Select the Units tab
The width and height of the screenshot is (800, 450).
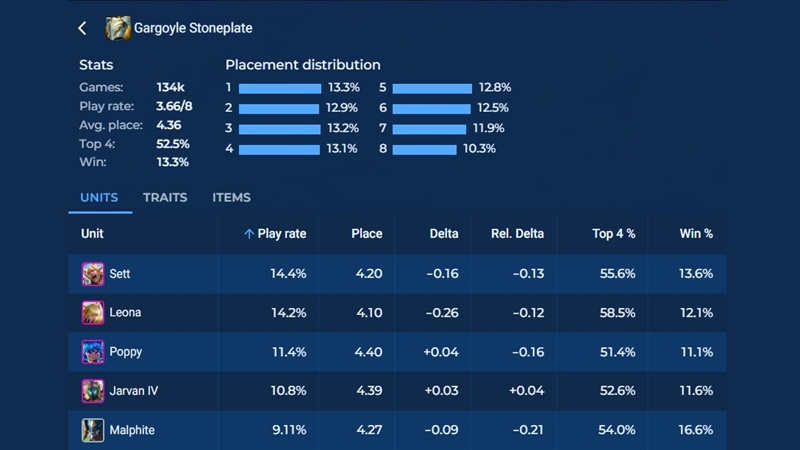pos(100,198)
